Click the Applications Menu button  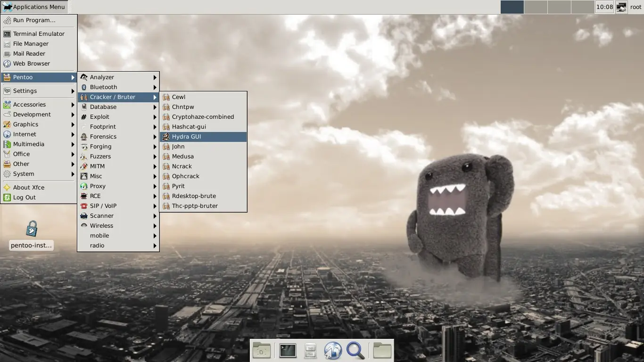[x=34, y=7]
